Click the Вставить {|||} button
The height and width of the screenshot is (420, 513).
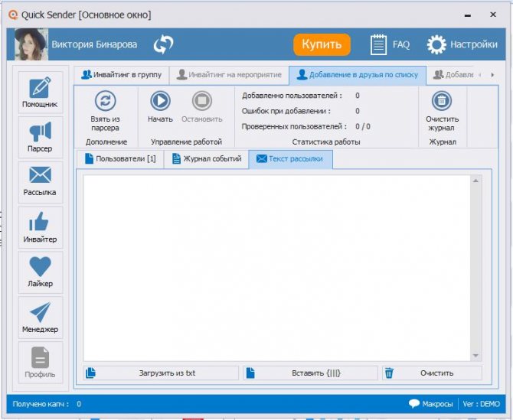coord(310,373)
